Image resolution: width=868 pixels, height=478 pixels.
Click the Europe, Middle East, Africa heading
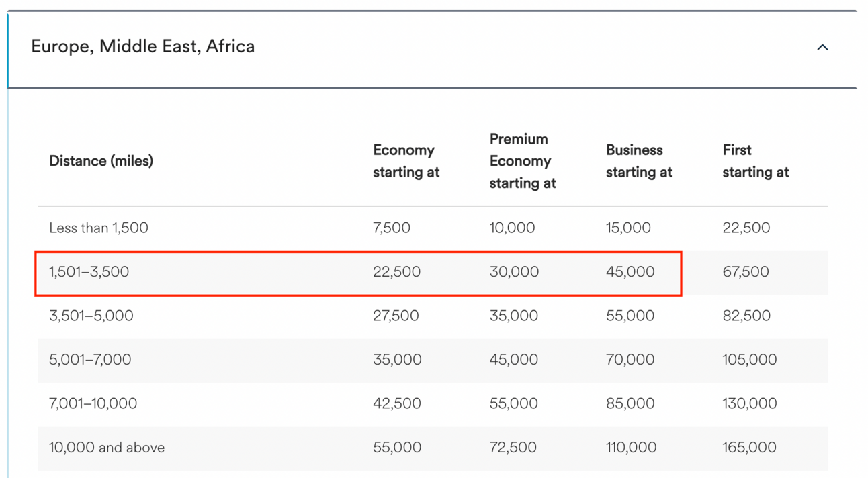tap(143, 47)
